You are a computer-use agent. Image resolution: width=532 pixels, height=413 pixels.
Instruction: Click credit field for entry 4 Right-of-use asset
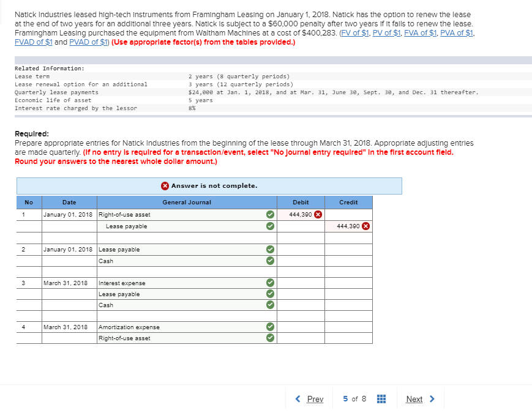348,338
